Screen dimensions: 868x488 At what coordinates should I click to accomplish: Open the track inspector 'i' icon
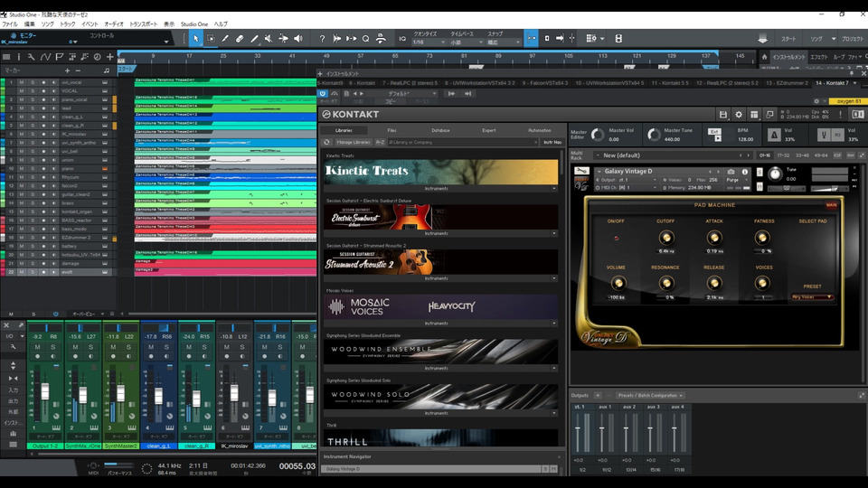click(18, 56)
